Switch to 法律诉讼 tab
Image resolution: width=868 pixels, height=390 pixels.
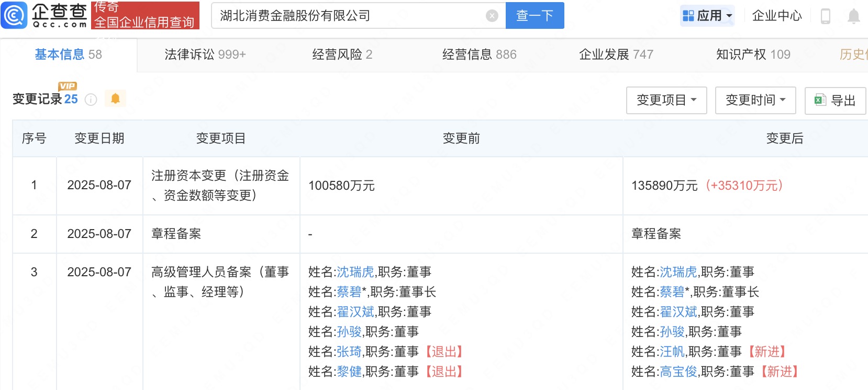click(205, 55)
